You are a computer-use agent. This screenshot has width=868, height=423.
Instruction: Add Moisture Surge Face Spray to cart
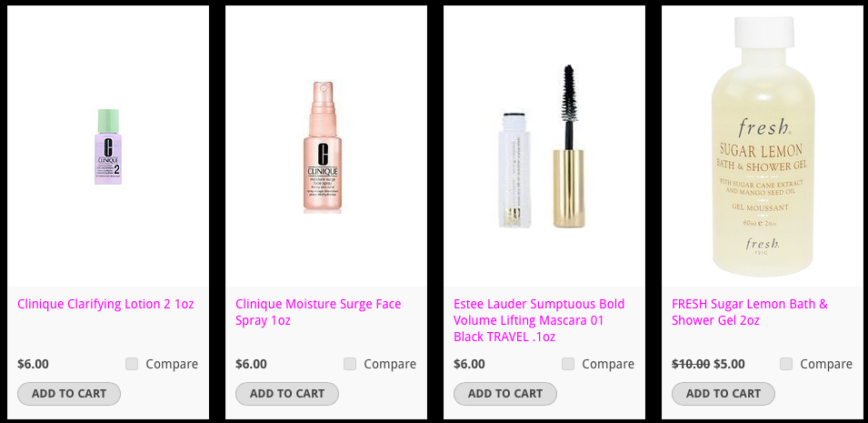pos(287,394)
